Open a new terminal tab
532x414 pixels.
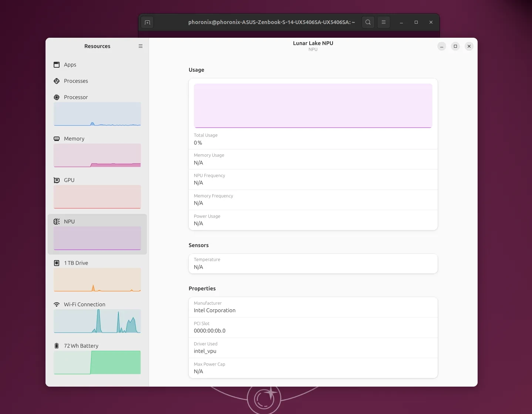(147, 23)
